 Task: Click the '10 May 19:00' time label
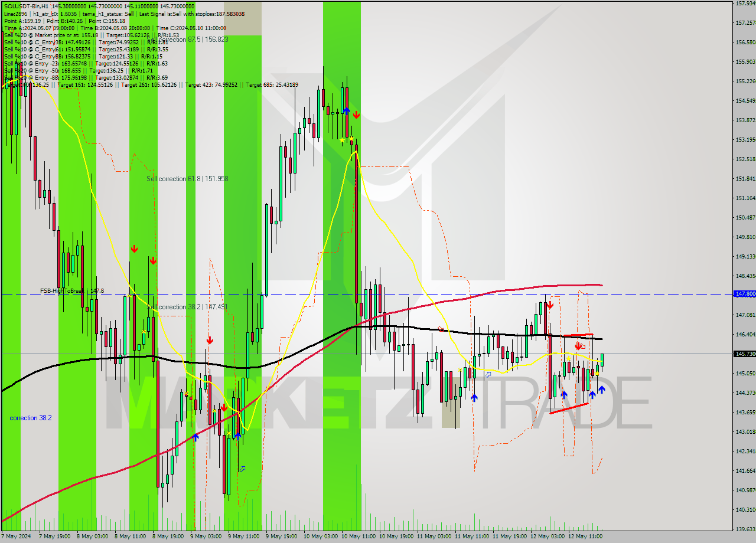tap(397, 537)
